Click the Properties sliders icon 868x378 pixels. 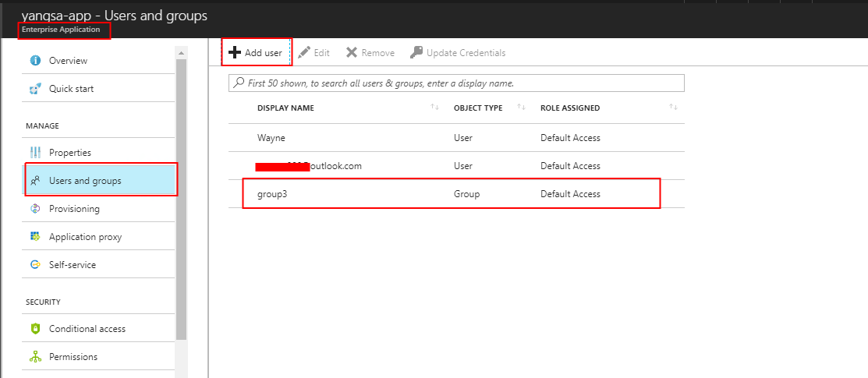click(35, 153)
